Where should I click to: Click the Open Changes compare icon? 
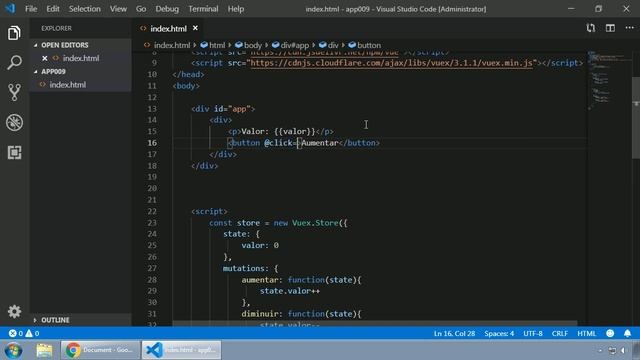coord(590,28)
